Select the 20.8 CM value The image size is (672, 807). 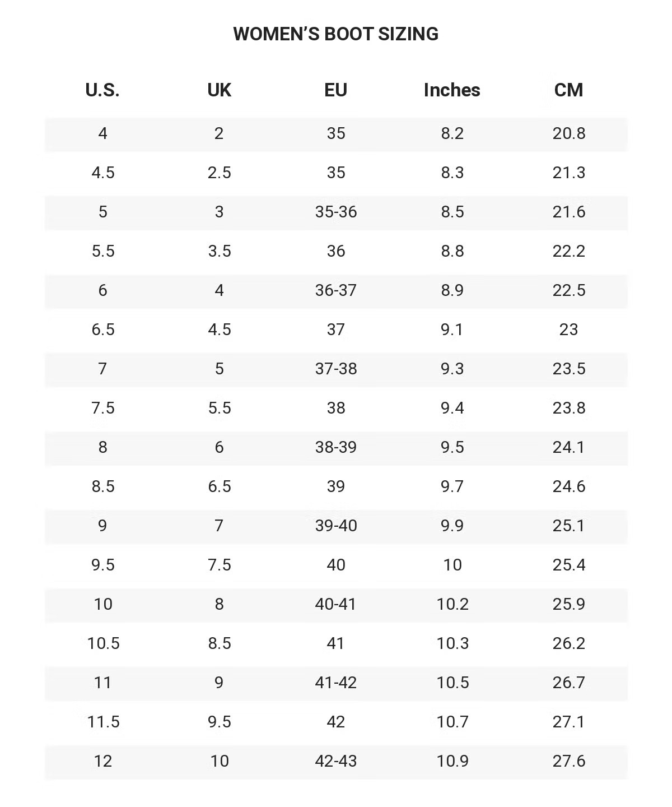coord(568,133)
